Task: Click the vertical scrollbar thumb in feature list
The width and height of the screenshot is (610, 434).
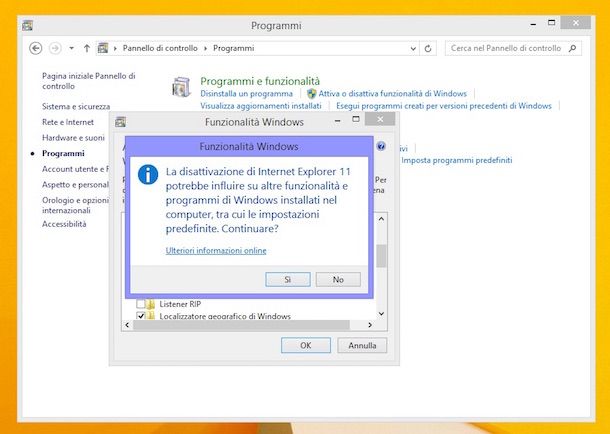Action: tap(381, 256)
